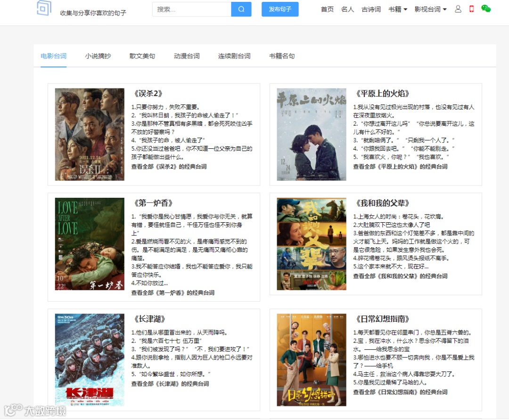509x420 pixels.
Task: Switch to the 连续剧台词 tab
Action: (x=234, y=56)
